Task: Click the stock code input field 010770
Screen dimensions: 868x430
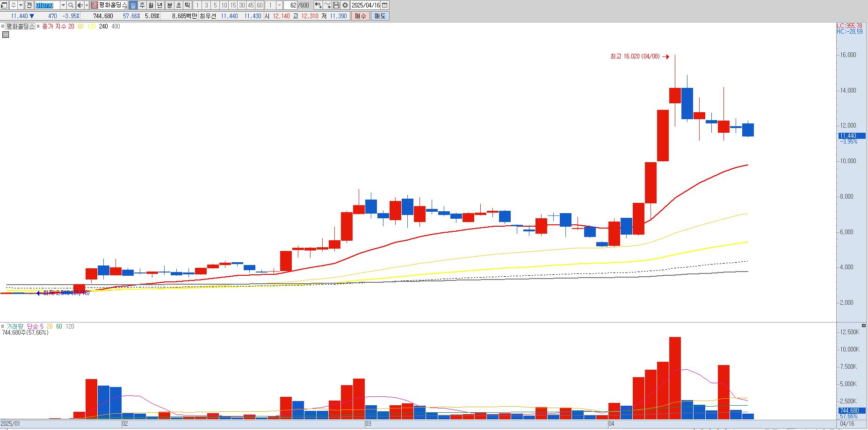Action: point(47,5)
